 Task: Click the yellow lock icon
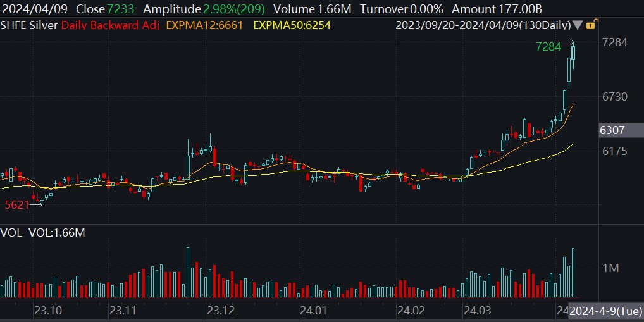590,26
